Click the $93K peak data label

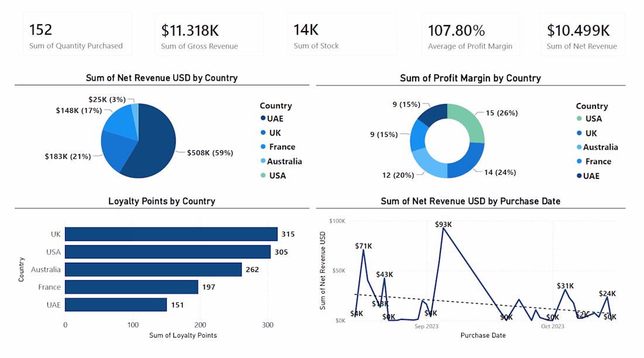(444, 224)
